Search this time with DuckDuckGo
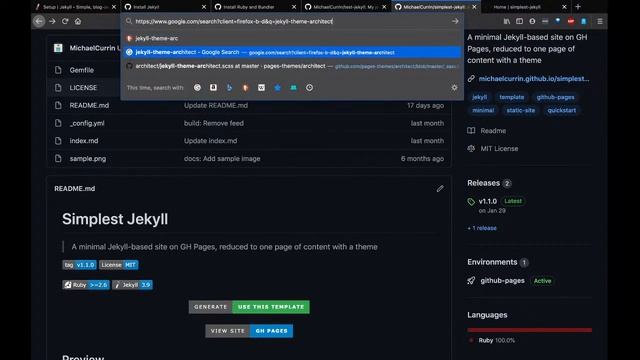Image resolution: width=640 pixels, height=360 pixels. [x=245, y=87]
